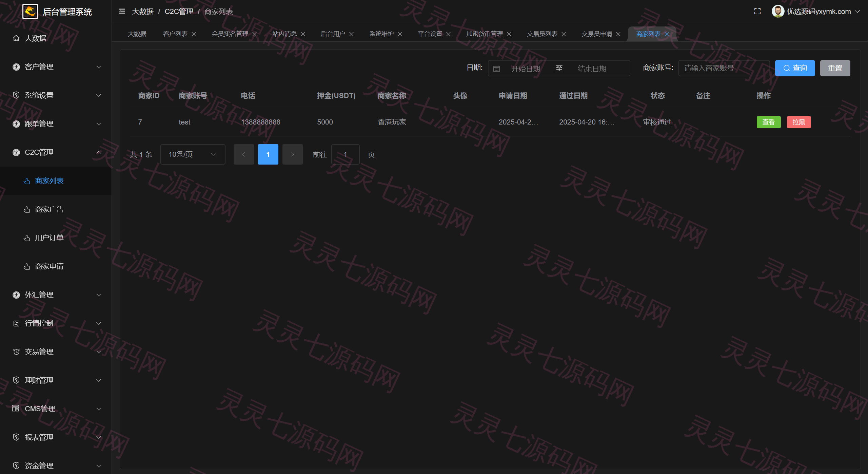The image size is (868, 474).
Task: Toggle fullscreen mode icon
Action: (x=757, y=12)
